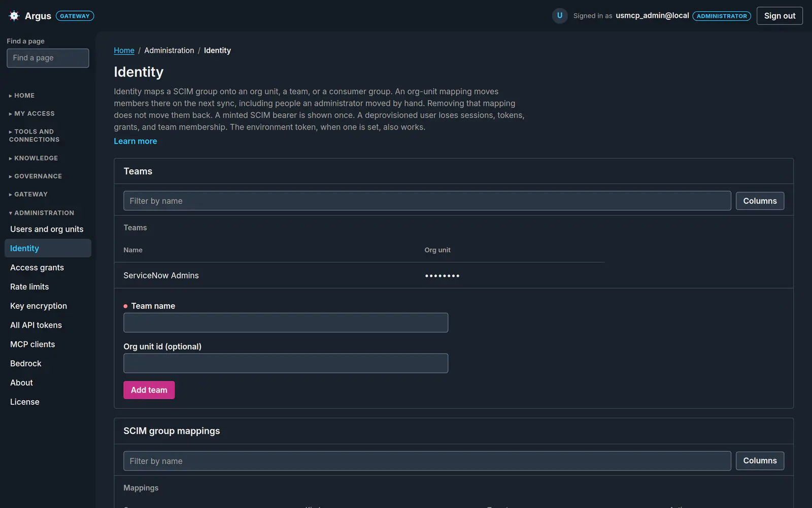Viewport: 812px width, 508px height.
Task: Focus the Org unit id input field
Action: coord(286,363)
